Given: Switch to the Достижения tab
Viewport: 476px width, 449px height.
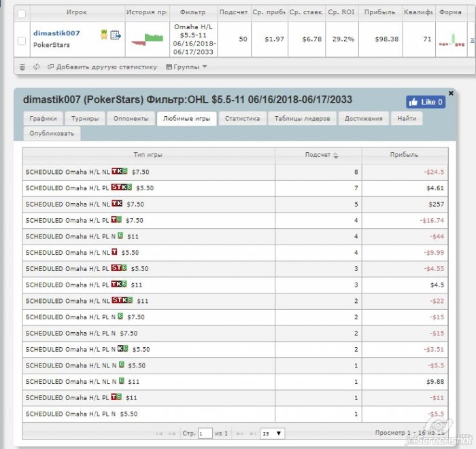Looking at the screenshot, I should [363, 119].
